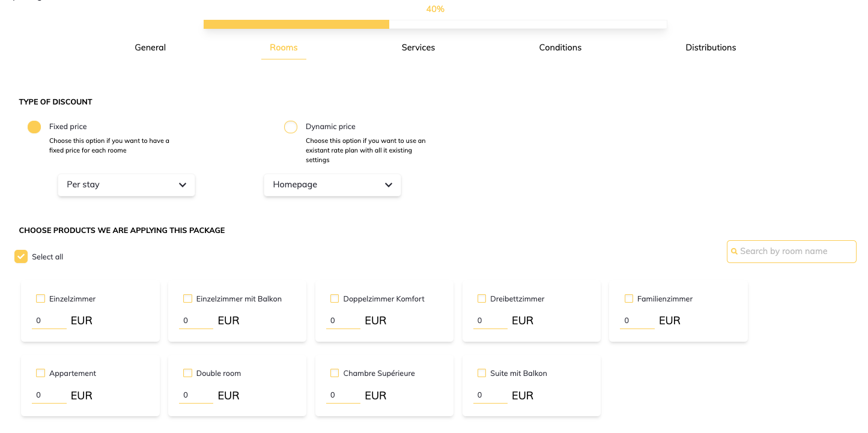Viewport: 868px width, 433px height.
Task: Check the Einzelzimmer room checkbox
Action: tap(41, 298)
